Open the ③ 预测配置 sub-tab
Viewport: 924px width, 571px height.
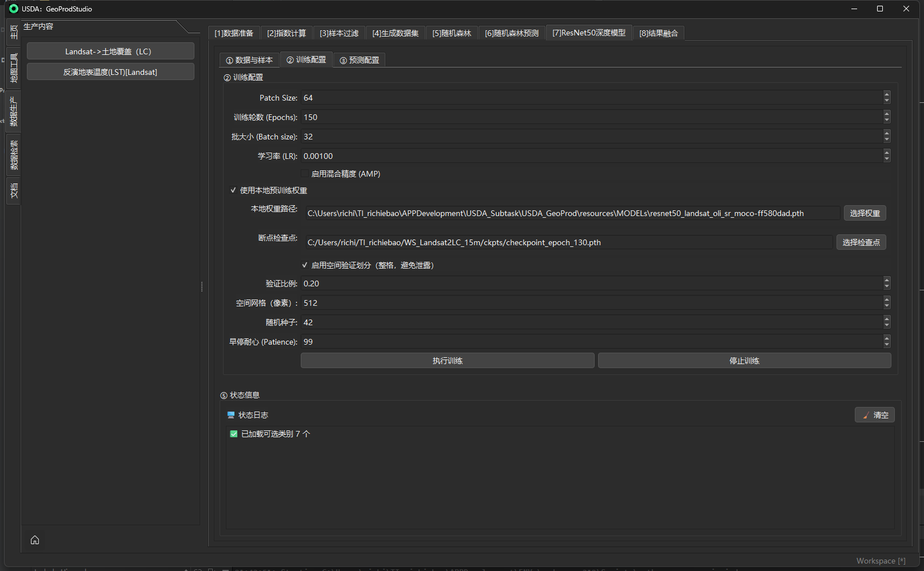[360, 60]
